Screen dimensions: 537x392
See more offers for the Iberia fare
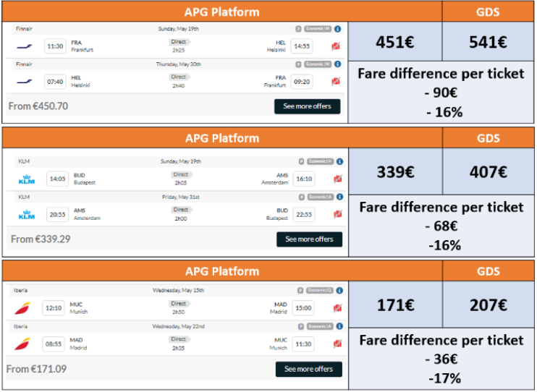tap(308, 369)
